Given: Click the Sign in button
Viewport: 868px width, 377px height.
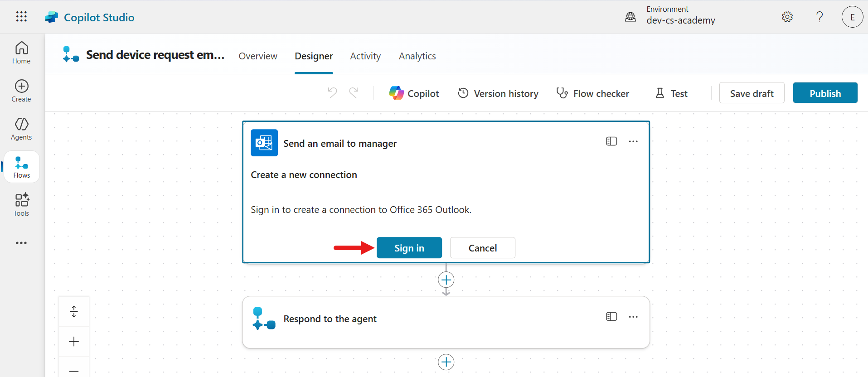Looking at the screenshot, I should (x=409, y=248).
